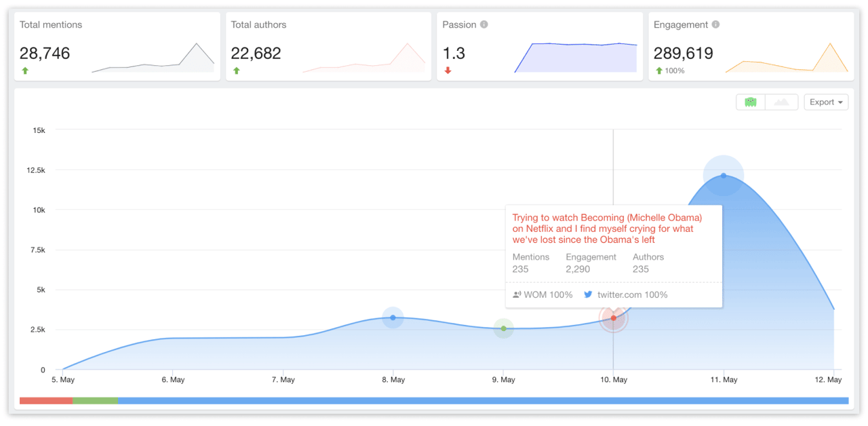Switch to the mountain area chart view
This screenshot has width=868, height=426.
781,102
